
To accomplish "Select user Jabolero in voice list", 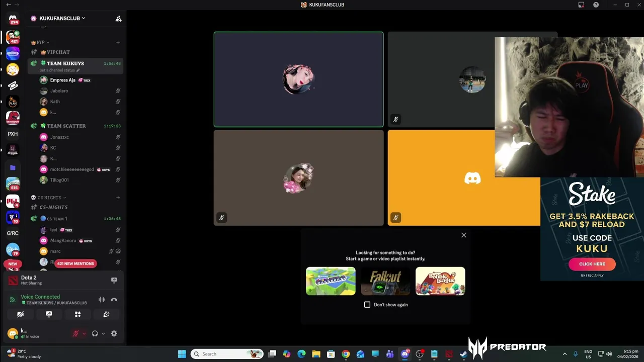I will coord(80,91).
